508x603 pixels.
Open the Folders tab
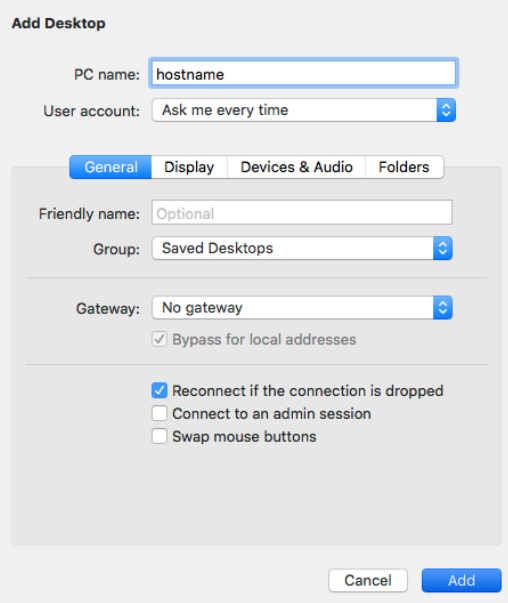point(404,167)
